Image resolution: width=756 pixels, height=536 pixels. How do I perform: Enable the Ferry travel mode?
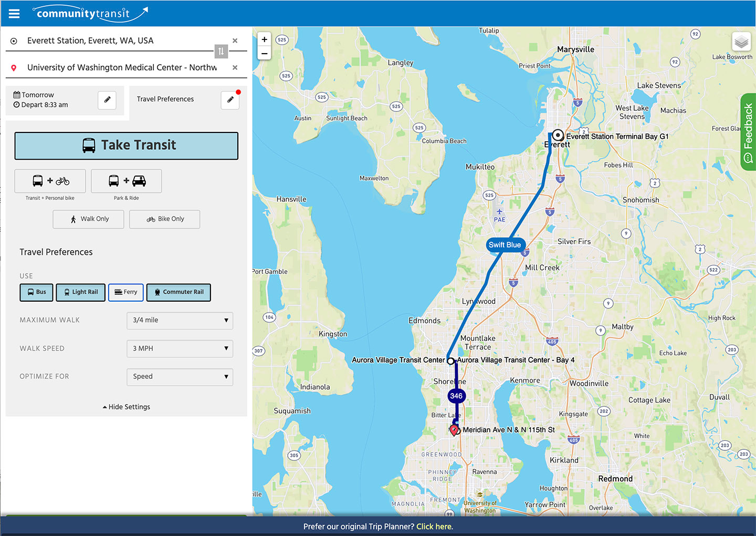pos(125,292)
